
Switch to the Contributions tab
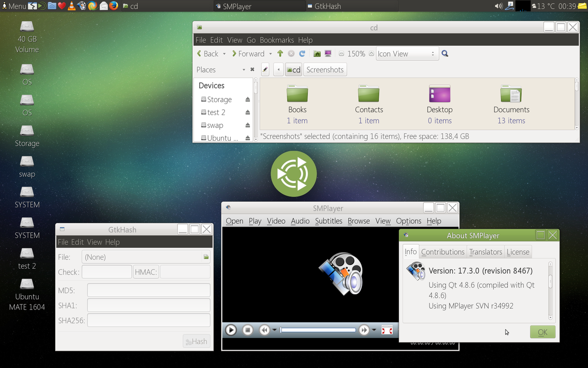(x=443, y=252)
